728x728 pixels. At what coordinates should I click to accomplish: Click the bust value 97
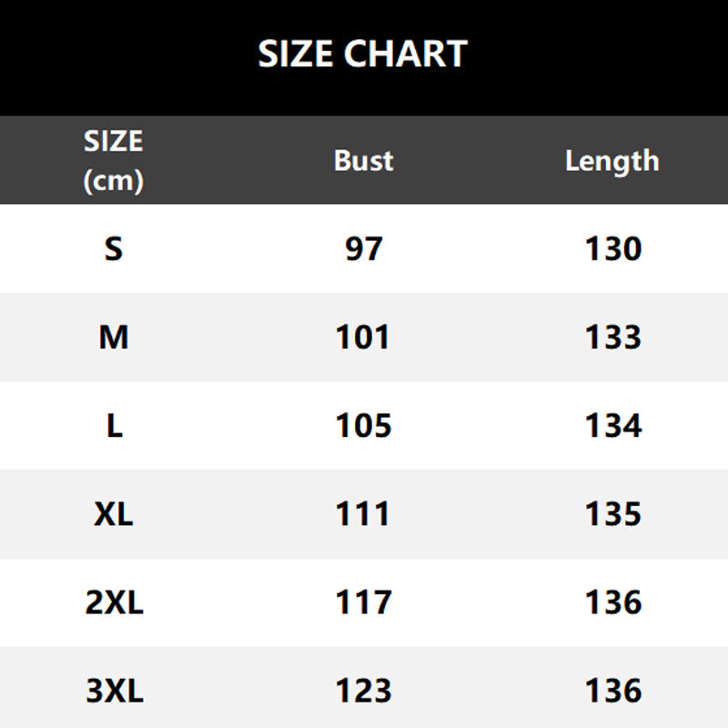point(364,248)
